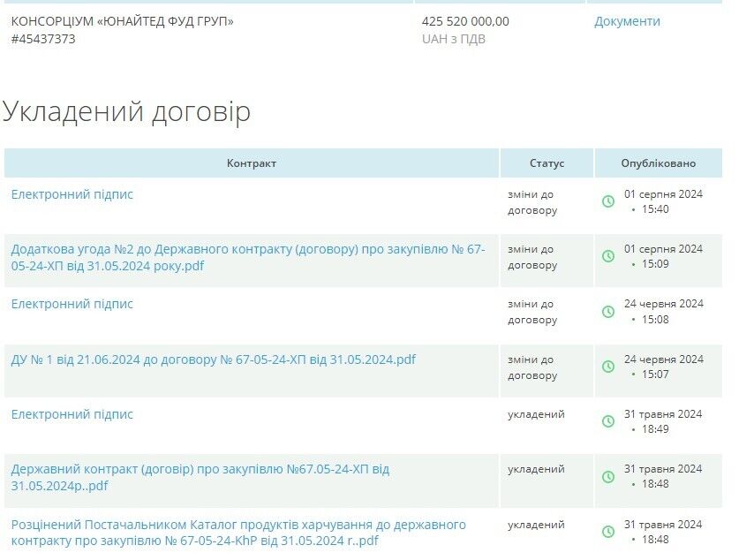Viewport: 754px width, 560px height.
Task: Open Державний контракт (договір) про закупівлю PDF
Action: [200, 477]
